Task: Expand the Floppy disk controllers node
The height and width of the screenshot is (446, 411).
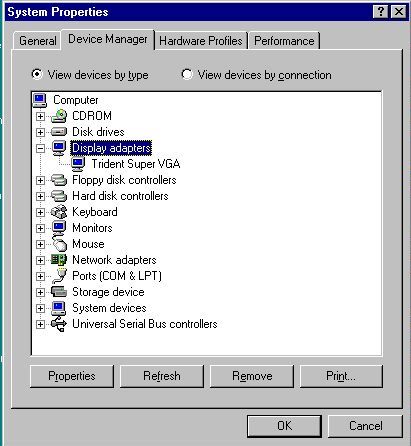Action: pos(40,180)
